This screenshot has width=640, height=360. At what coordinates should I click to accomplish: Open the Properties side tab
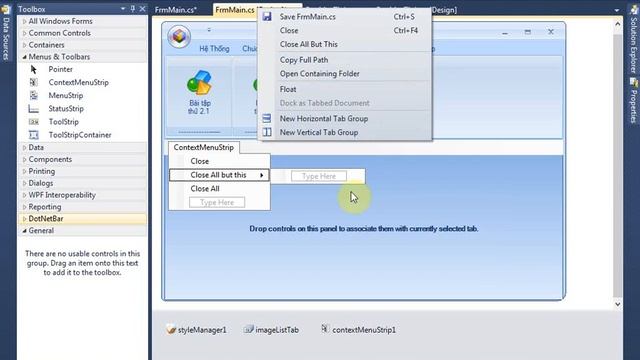(633, 101)
